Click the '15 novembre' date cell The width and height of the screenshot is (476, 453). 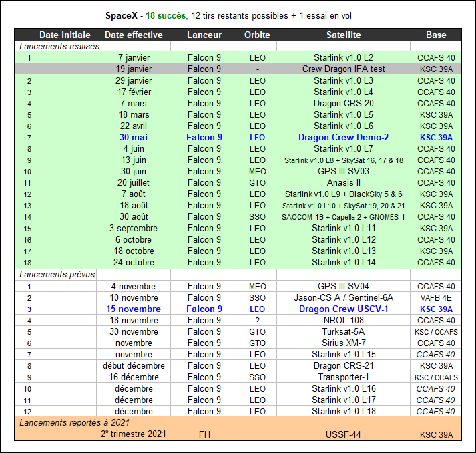tap(134, 309)
